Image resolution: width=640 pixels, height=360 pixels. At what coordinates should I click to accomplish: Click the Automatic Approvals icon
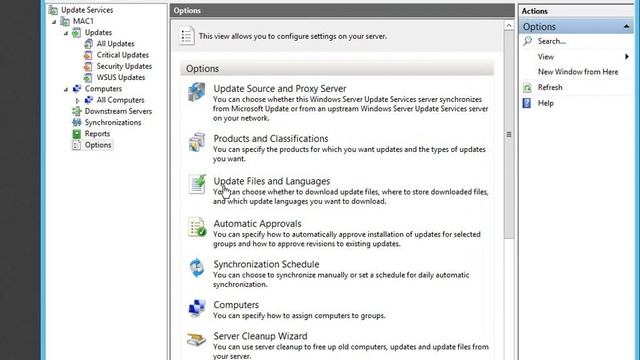point(197,227)
